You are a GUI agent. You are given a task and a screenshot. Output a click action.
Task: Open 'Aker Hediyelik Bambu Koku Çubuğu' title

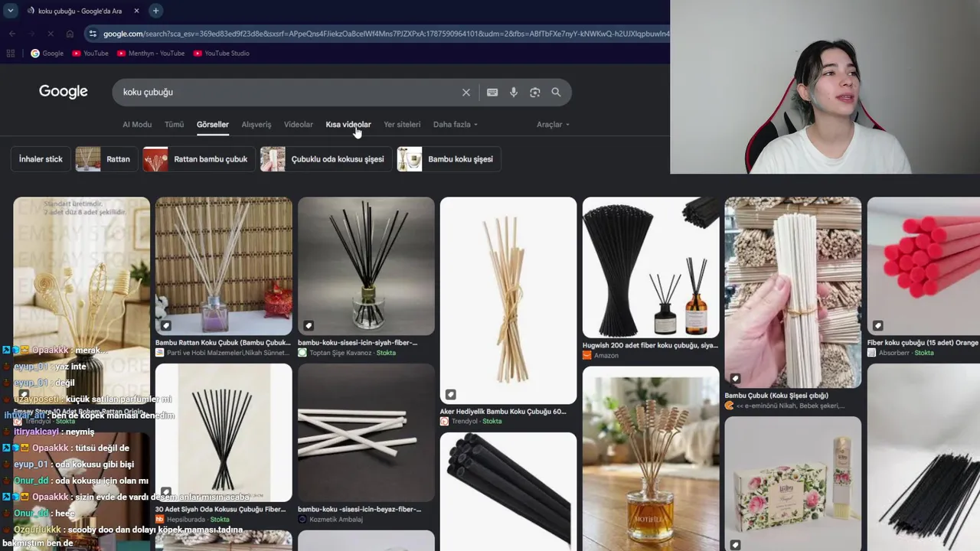pos(503,412)
